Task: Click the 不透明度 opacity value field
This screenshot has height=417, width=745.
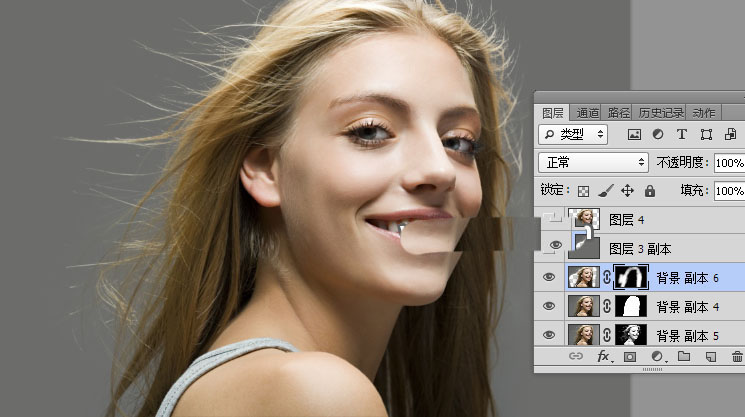Action: tap(729, 162)
